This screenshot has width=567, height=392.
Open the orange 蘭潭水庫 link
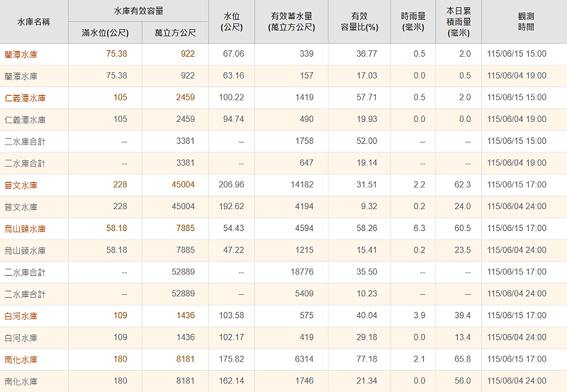[21, 55]
